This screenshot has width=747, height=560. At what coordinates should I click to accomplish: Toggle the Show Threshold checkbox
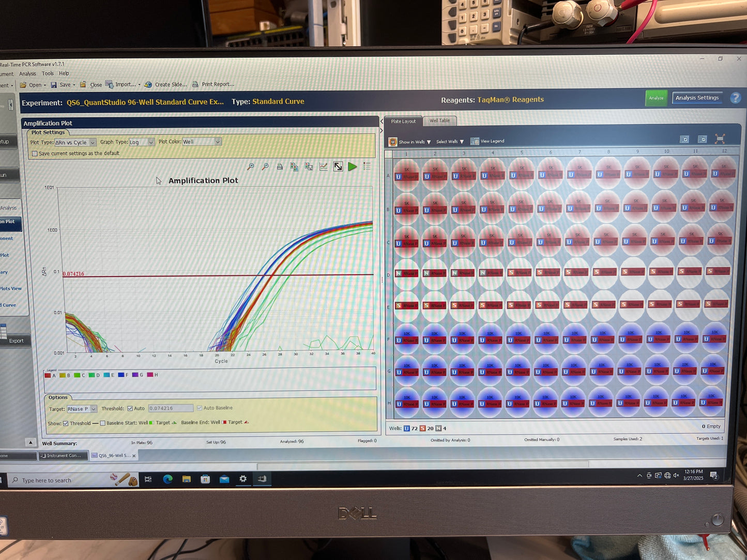coord(66,424)
